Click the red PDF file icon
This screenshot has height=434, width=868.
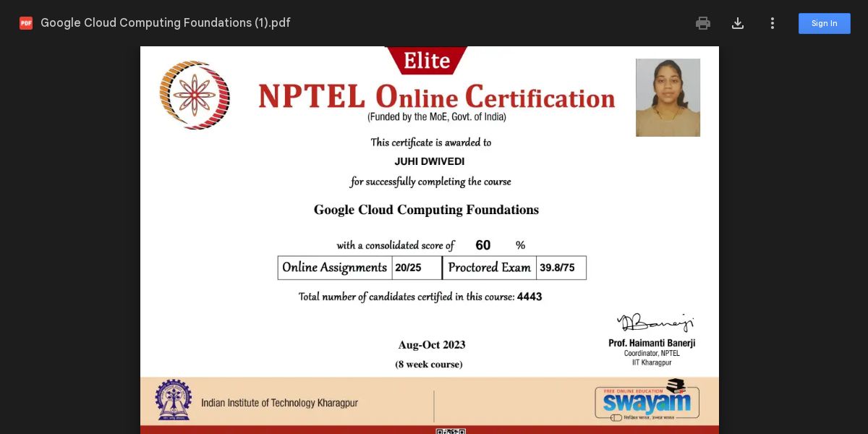point(26,23)
